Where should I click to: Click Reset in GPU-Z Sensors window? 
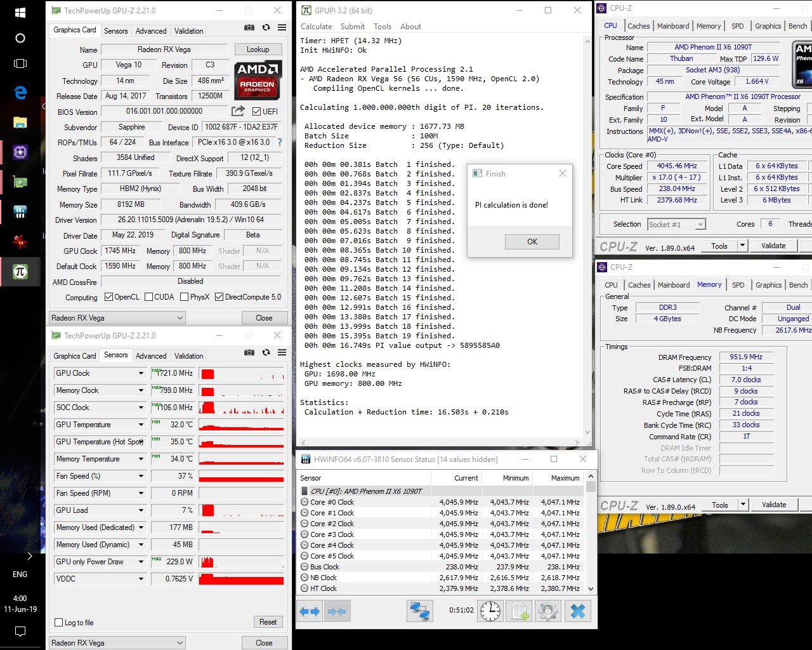(x=268, y=622)
